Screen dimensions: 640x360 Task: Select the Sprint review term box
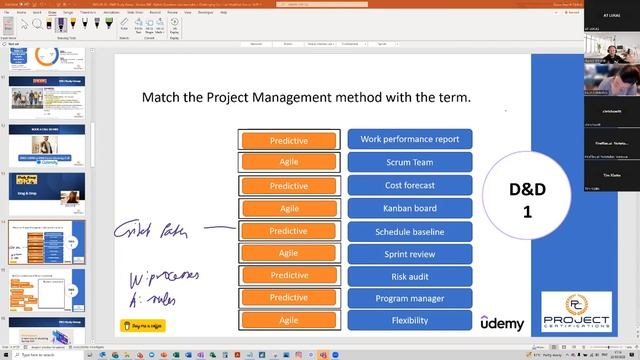coord(410,254)
